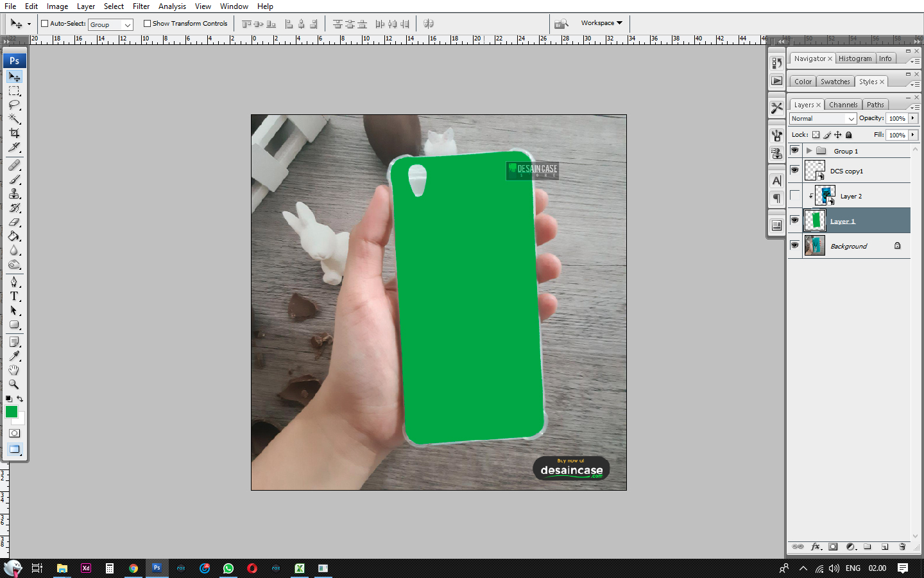Expand the Group 1 folder triangle
This screenshot has height=578, width=924.
[x=809, y=151]
